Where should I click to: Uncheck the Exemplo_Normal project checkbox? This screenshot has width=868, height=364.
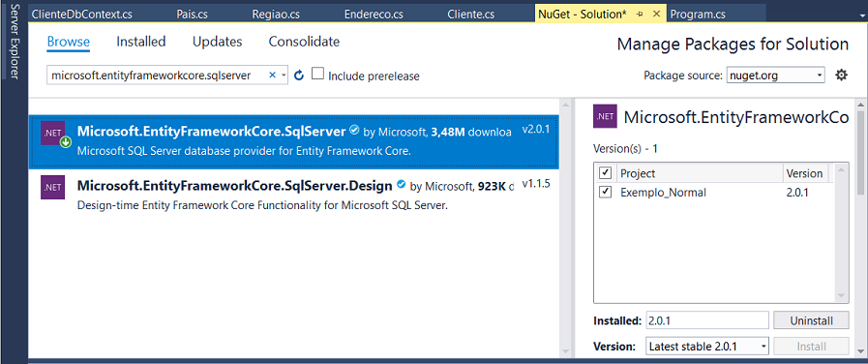[605, 193]
